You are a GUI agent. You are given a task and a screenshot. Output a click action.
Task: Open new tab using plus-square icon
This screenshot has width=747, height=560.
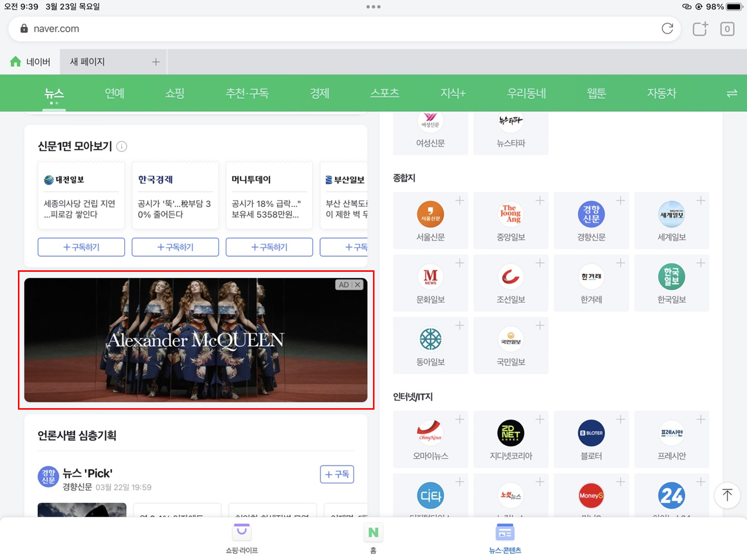point(700,29)
